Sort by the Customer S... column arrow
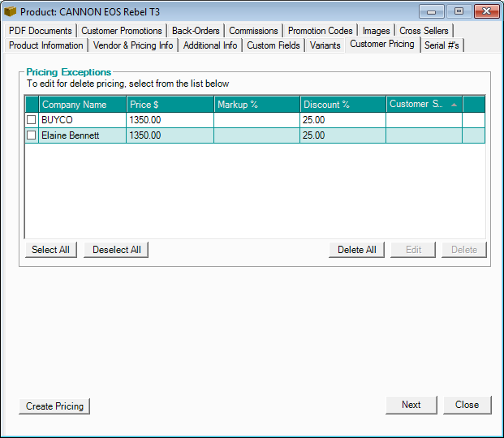Viewport: 504px width, 438px height. click(x=454, y=105)
